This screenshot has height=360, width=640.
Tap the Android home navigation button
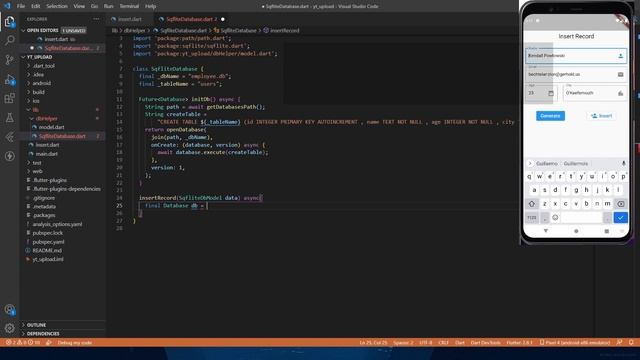(x=576, y=231)
